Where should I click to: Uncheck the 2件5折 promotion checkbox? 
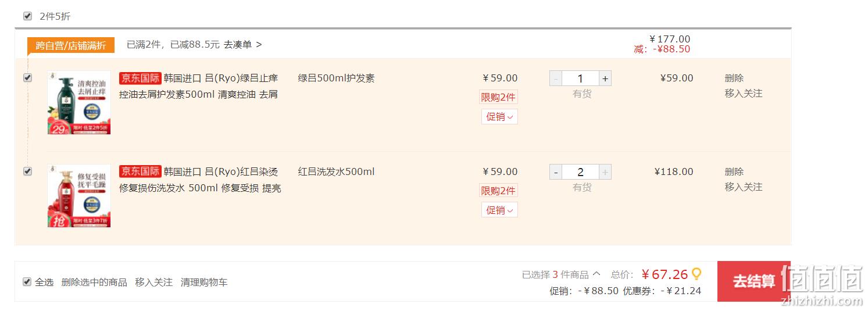(x=27, y=16)
